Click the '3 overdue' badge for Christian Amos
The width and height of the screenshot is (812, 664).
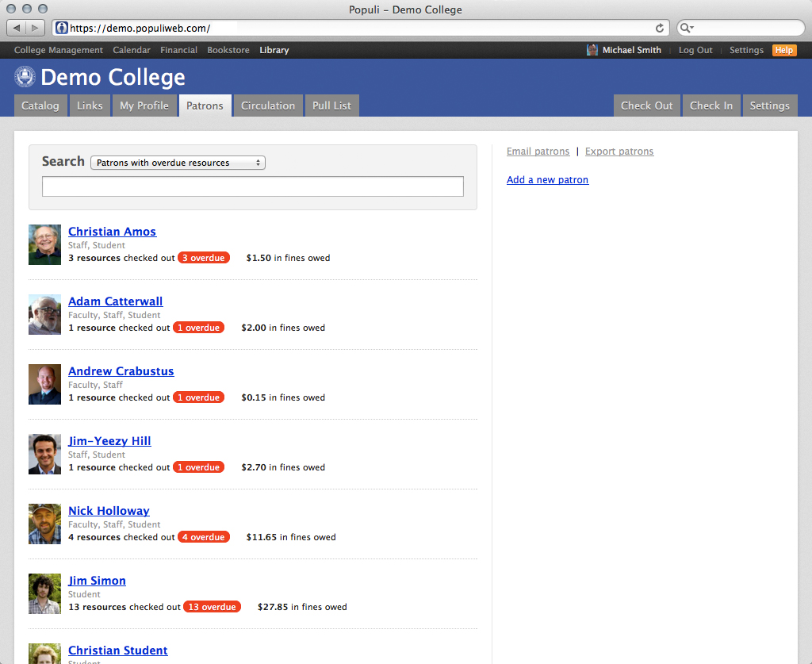[204, 258]
